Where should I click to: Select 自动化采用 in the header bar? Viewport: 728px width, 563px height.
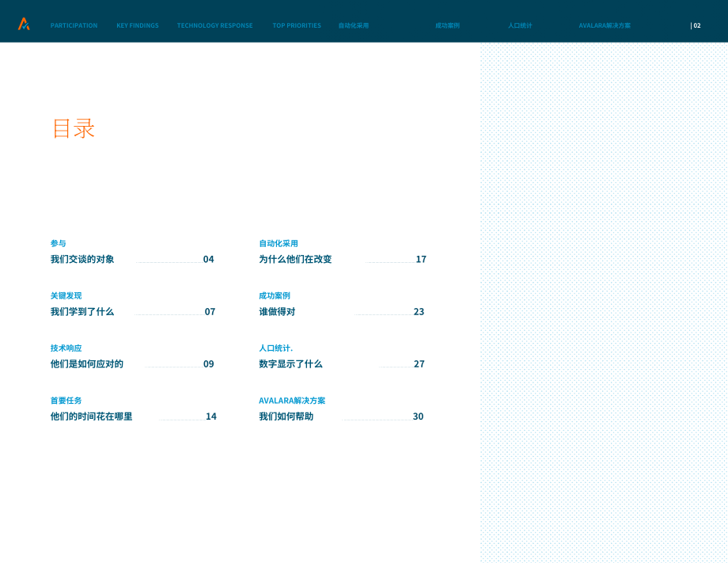(354, 25)
